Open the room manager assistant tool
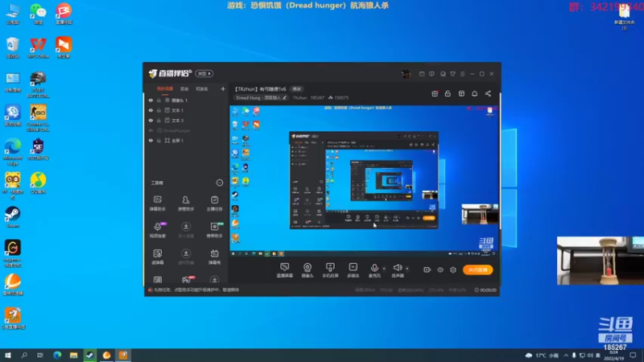644x362 pixels. pyautogui.click(x=186, y=204)
